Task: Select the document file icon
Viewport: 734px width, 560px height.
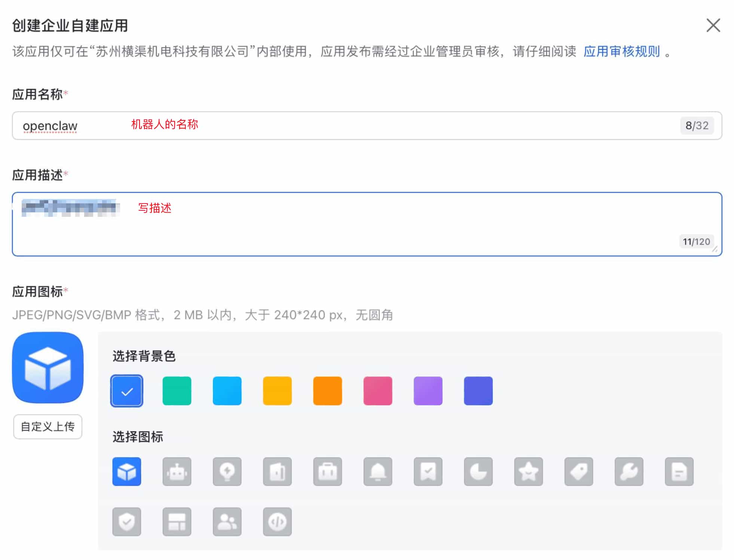Action: pos(679,471)
